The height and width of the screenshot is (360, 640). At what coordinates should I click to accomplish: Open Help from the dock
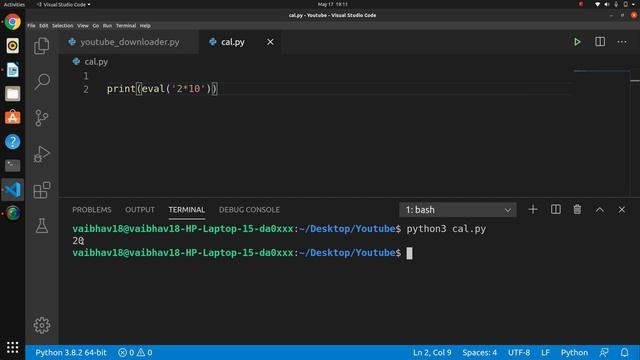13,142
